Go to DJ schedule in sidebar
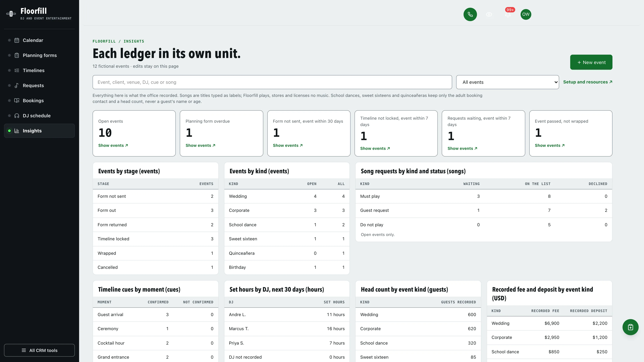644x362 pixels. point(39,116)
